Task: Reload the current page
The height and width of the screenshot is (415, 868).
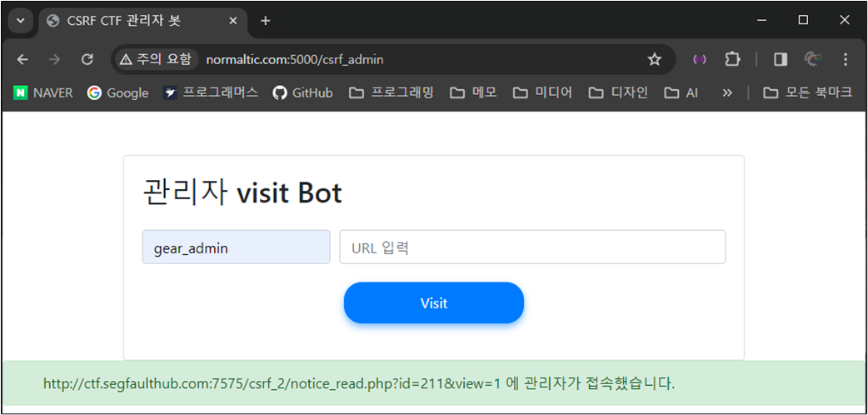Action: tap(87, 60)
